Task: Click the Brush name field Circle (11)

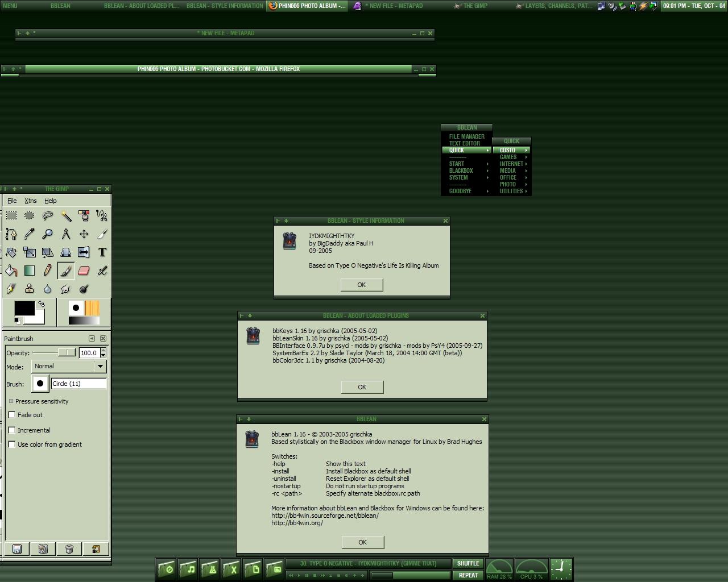Action: [79, 384]
